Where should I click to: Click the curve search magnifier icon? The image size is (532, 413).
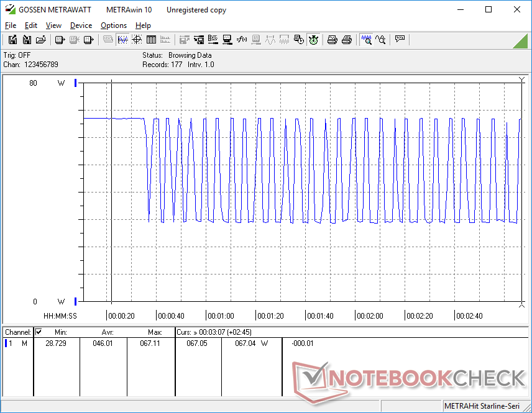(380, 40)
